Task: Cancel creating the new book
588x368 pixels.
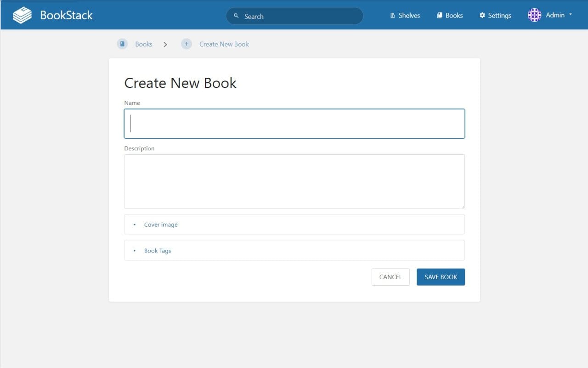Action: coord(390,277)
